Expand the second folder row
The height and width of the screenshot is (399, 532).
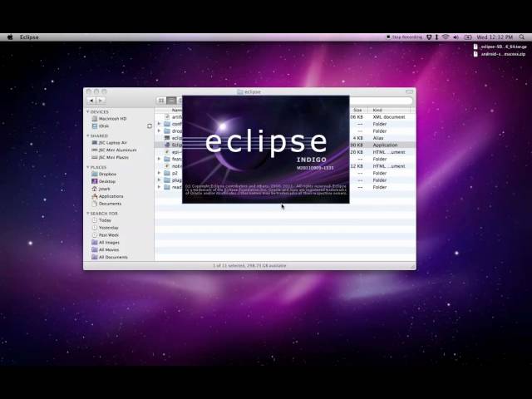point(159,131)
